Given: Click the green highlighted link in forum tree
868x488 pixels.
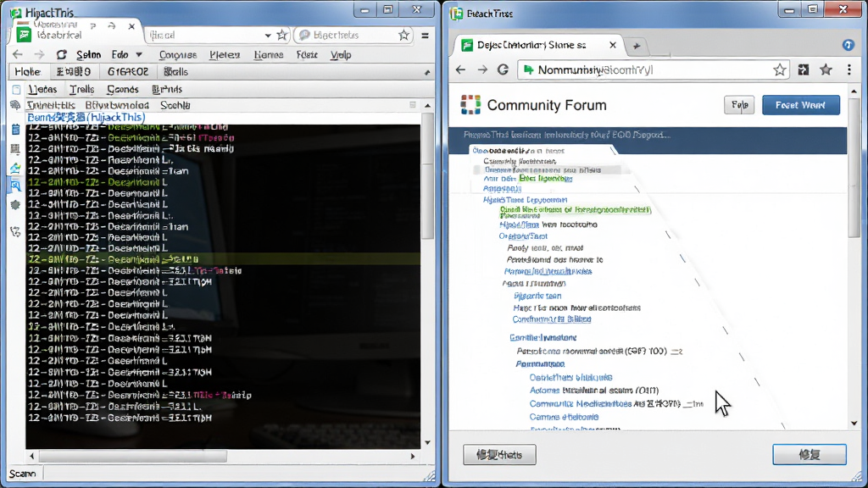Looking at the screenshot, I should coord(576,210).
